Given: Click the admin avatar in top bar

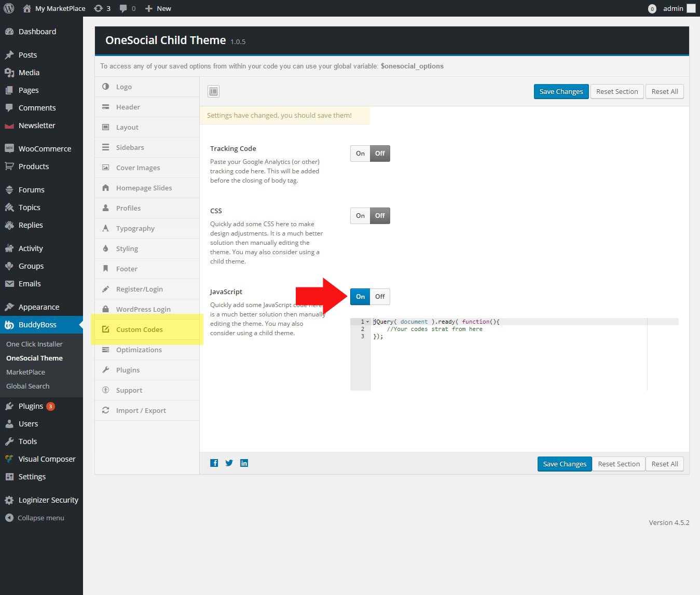Looking at the screenshot, I should point(691,8).
